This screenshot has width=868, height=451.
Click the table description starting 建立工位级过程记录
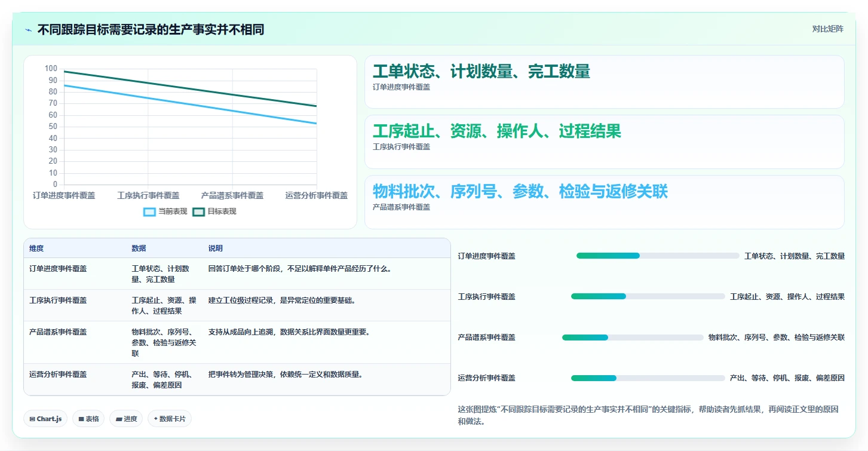[x=283, y=300]
